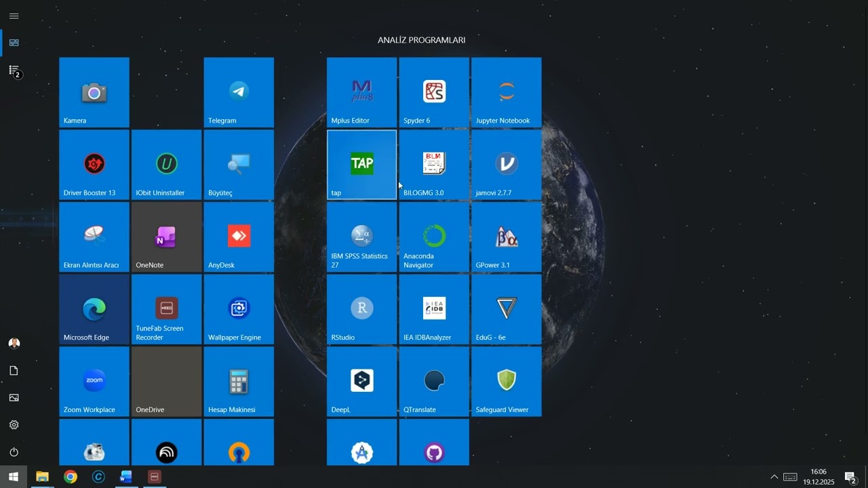Open Documents from Start sidebar
The image size is (868, 488).
pyautogui.click(x=14, y=370)
